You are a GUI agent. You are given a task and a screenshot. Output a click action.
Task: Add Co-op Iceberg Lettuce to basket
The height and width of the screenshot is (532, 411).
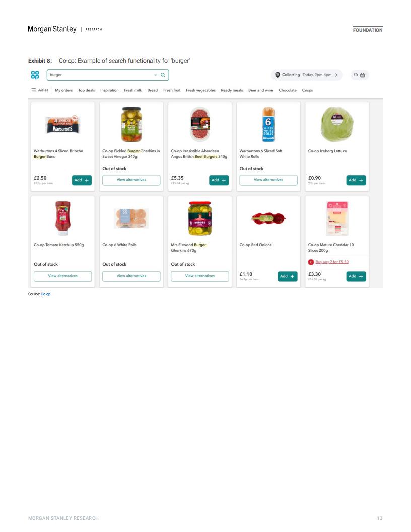point(356,180)
